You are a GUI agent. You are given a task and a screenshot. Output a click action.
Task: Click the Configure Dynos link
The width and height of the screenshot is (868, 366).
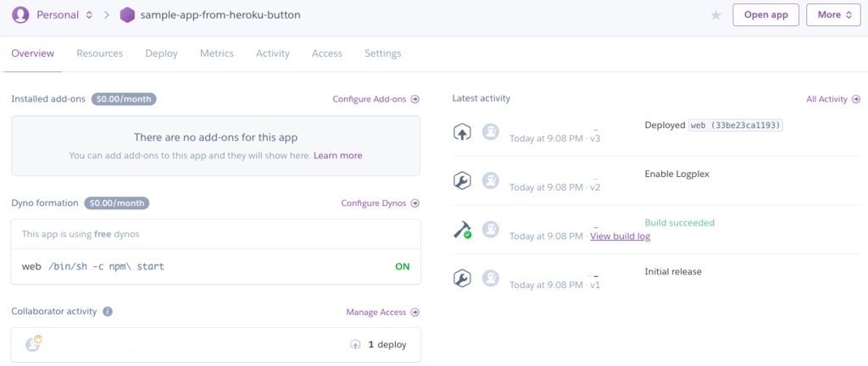coord(381,202)
